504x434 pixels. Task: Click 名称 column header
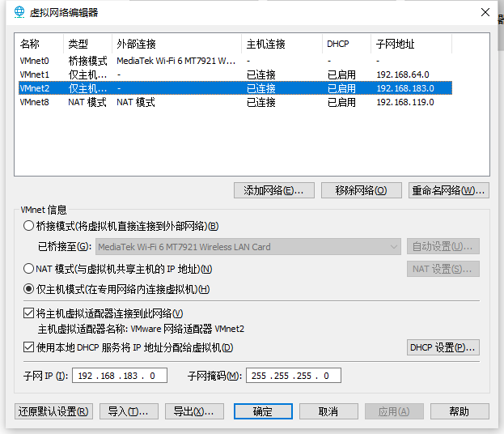click(x=40, y=44)
